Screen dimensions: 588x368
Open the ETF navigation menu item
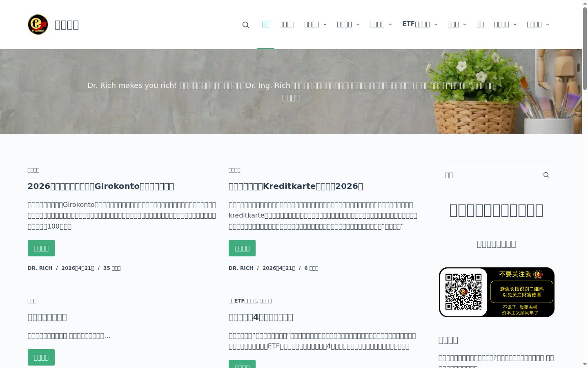coord(416,25)
